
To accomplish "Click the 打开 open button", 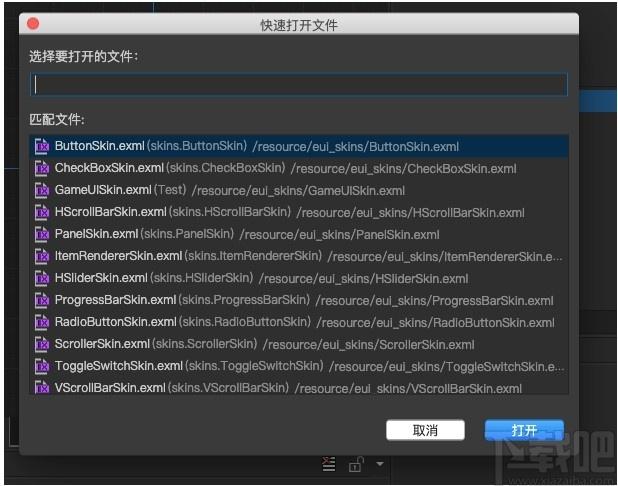I will 524,430.
